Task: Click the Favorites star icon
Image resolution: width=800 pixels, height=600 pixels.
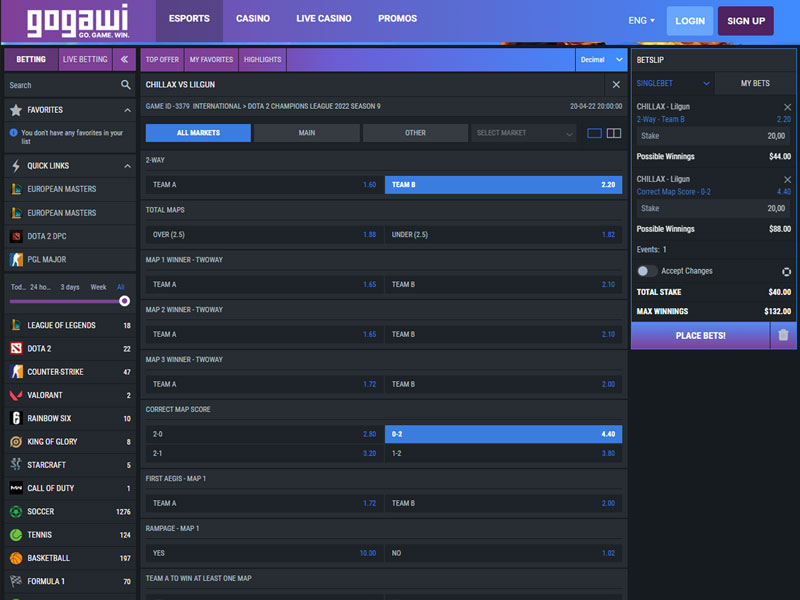Action: pyautogui.click(x=16, y=110)
